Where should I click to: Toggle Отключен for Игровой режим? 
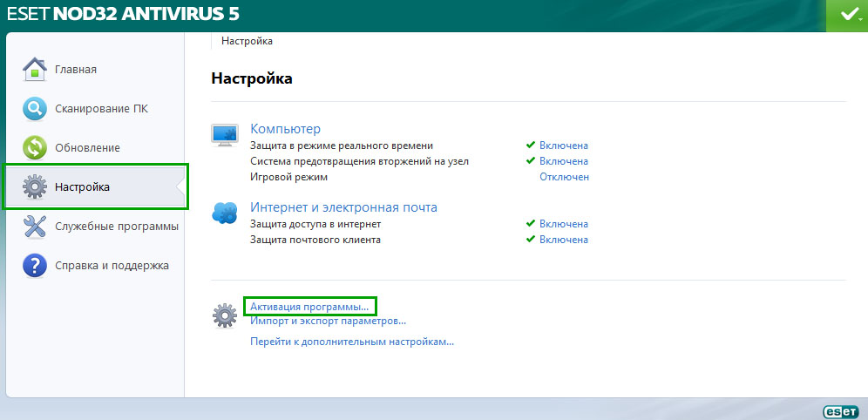564,177
